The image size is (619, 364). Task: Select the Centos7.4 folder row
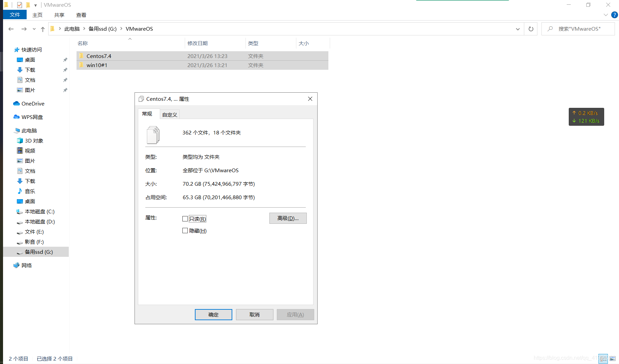[x=202, y=56]
